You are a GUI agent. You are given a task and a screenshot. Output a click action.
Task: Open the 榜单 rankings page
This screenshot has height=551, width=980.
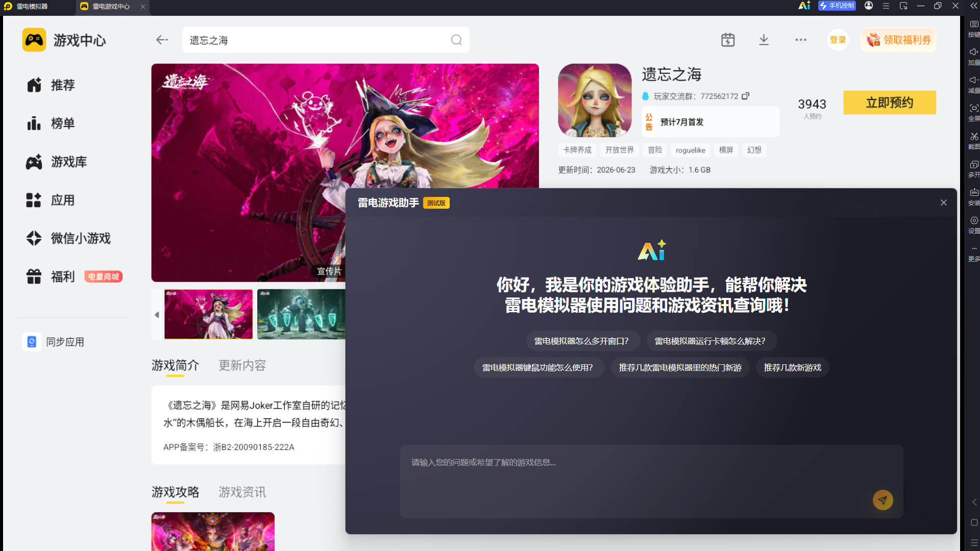click(51, 123)
